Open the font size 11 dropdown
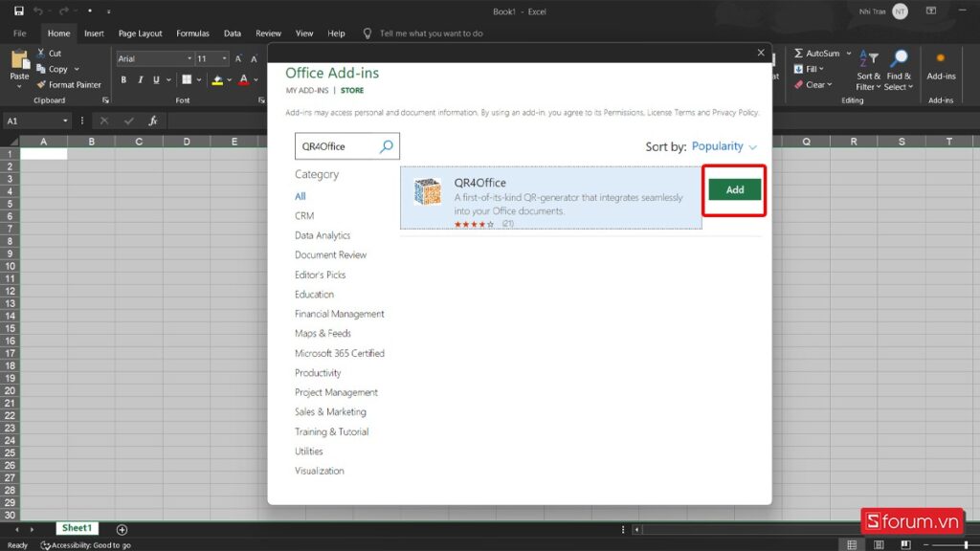The image size is (980, 551). 224,58
